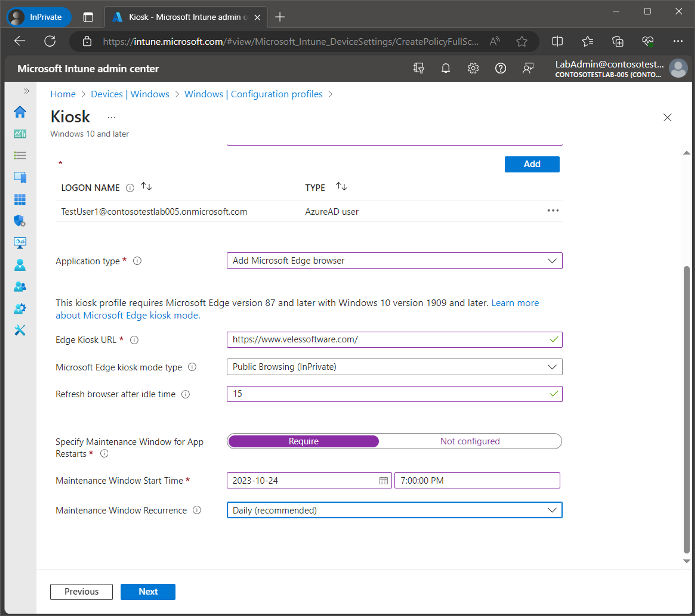Click maintenance start time 7:00:00 PM field

point(477,480)
